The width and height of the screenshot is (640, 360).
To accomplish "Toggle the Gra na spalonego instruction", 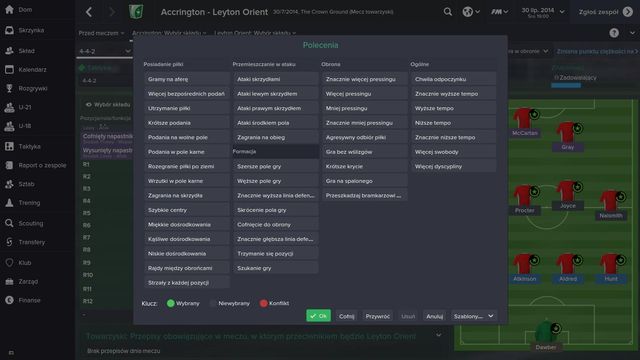I will 365,181.
